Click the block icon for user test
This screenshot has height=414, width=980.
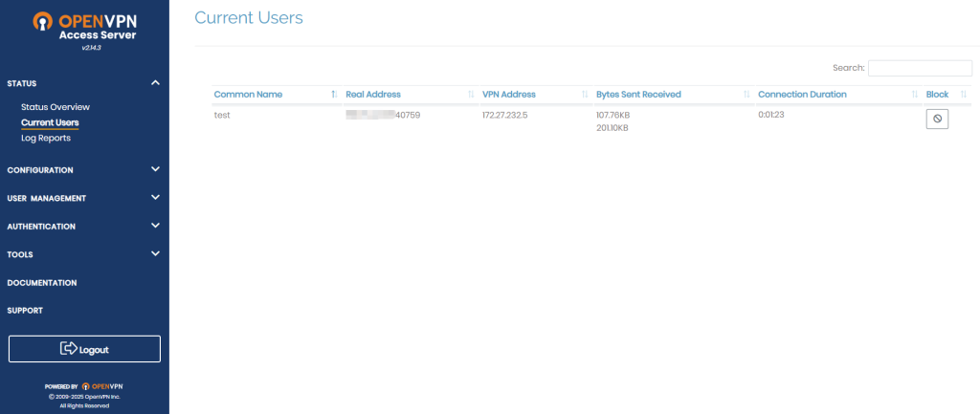(937, 120)
